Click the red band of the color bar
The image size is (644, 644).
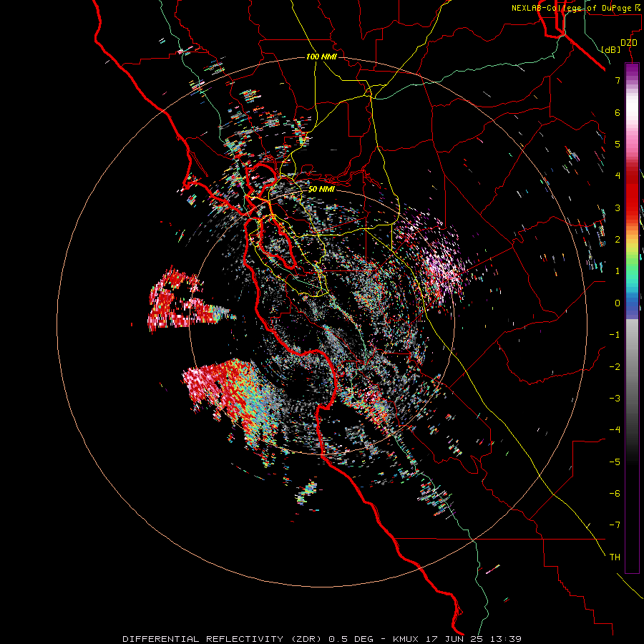click(632, 197)
